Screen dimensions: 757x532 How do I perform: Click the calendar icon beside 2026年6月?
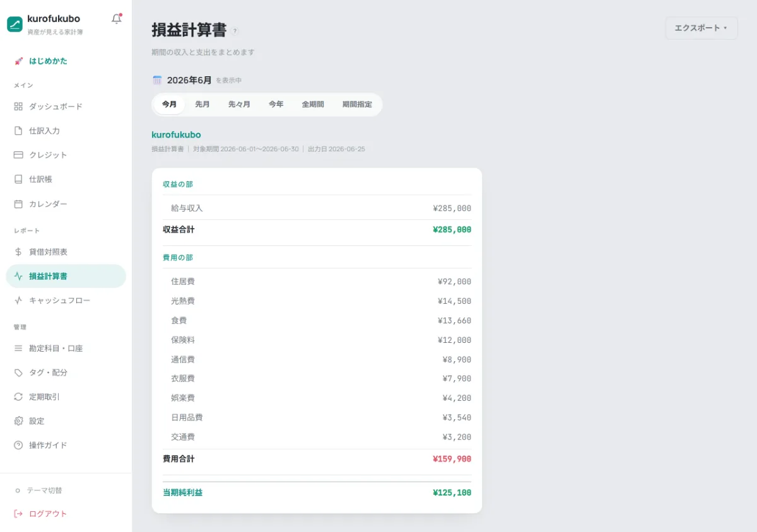[157, 80]
